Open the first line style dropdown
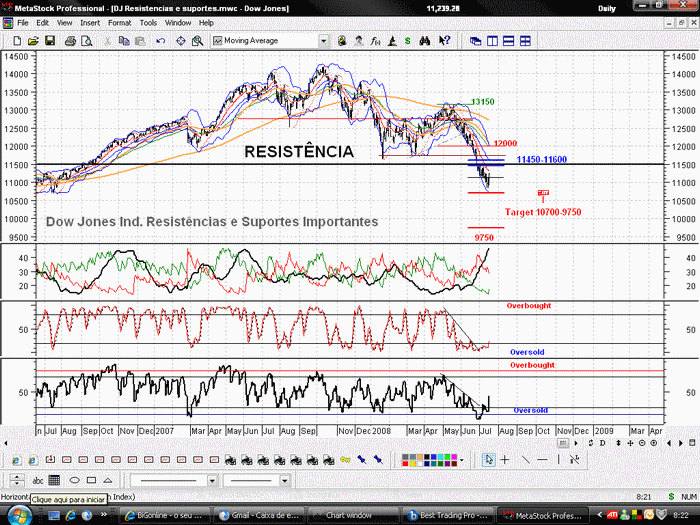The height and width of the screenshot is (525, 700). 212,480
